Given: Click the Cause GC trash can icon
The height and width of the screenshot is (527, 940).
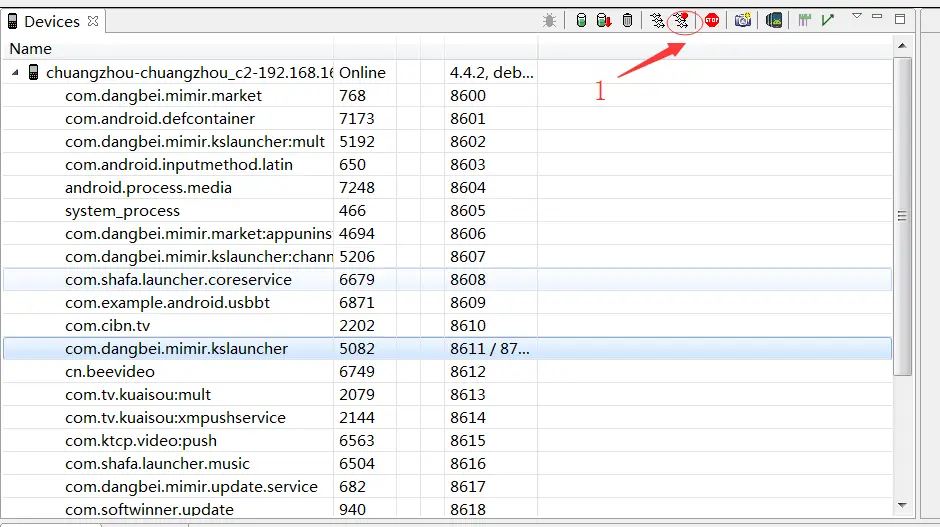Looking at the screenshot, I should pyautogui.click(x=627, y=21).
